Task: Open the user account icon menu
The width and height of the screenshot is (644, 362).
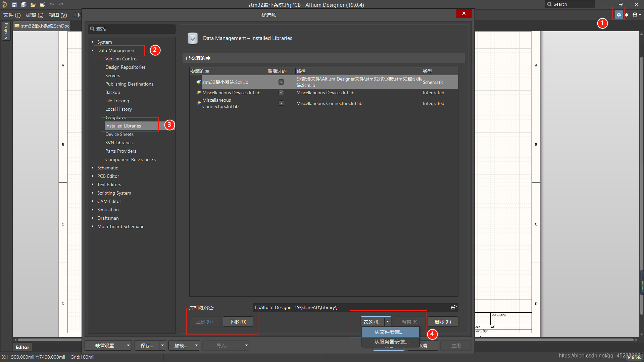Action: [x=636, y=15]
